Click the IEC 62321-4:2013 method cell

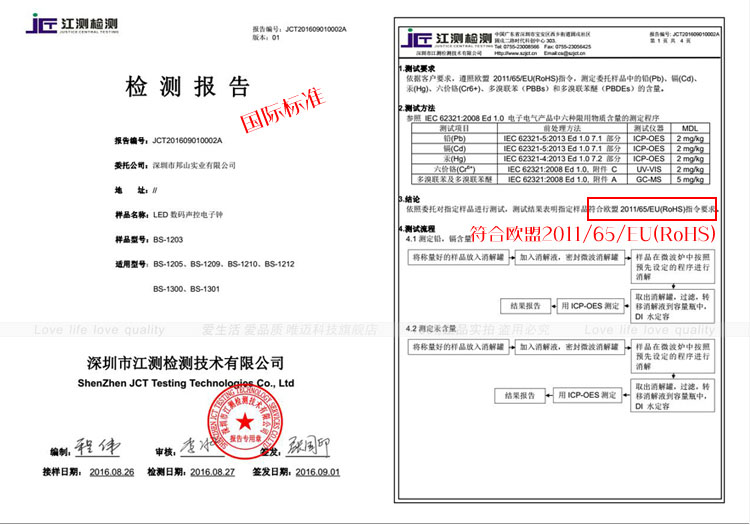coord(562,158)
